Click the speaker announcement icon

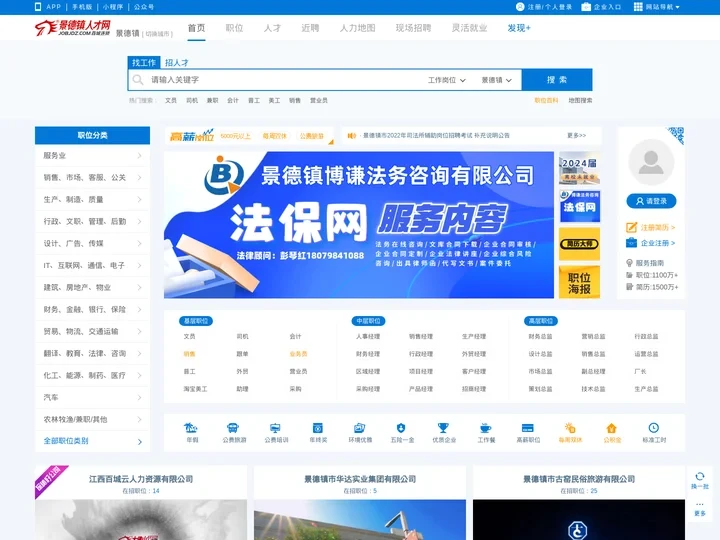[352, 135]
